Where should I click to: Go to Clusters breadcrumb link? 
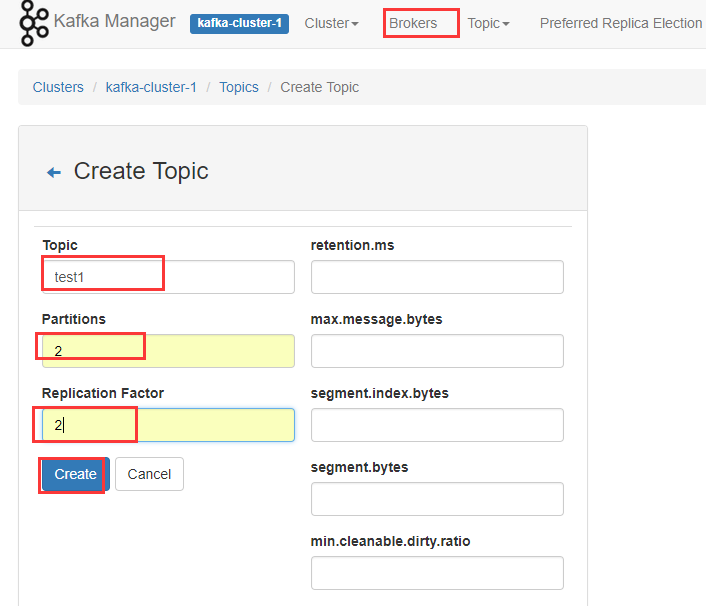tap(58, 87)
